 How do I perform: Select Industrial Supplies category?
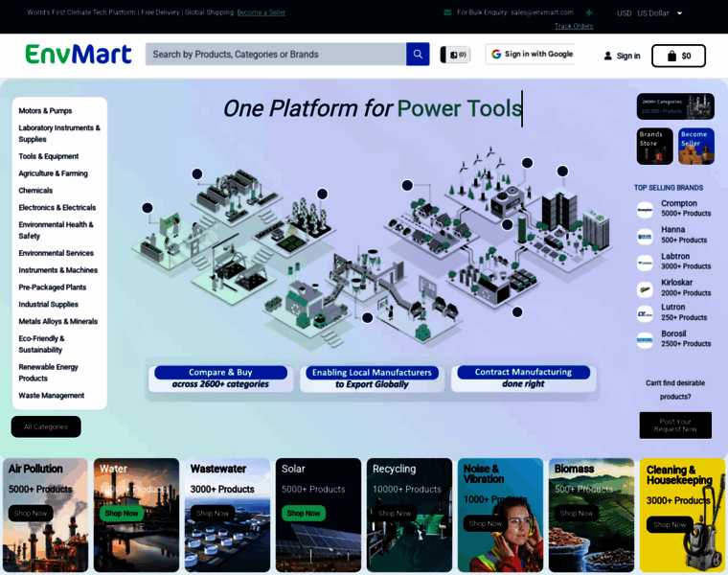coord(48,305)
